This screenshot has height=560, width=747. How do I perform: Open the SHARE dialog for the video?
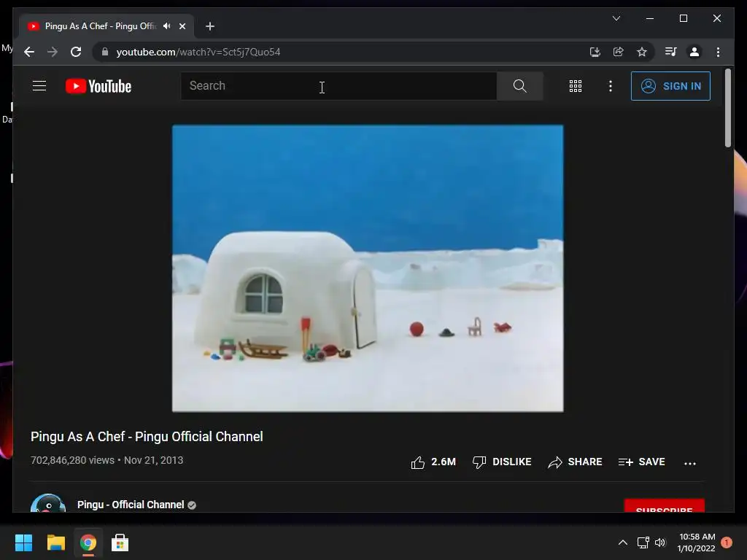pyautogui.click(x=575, y=462)
